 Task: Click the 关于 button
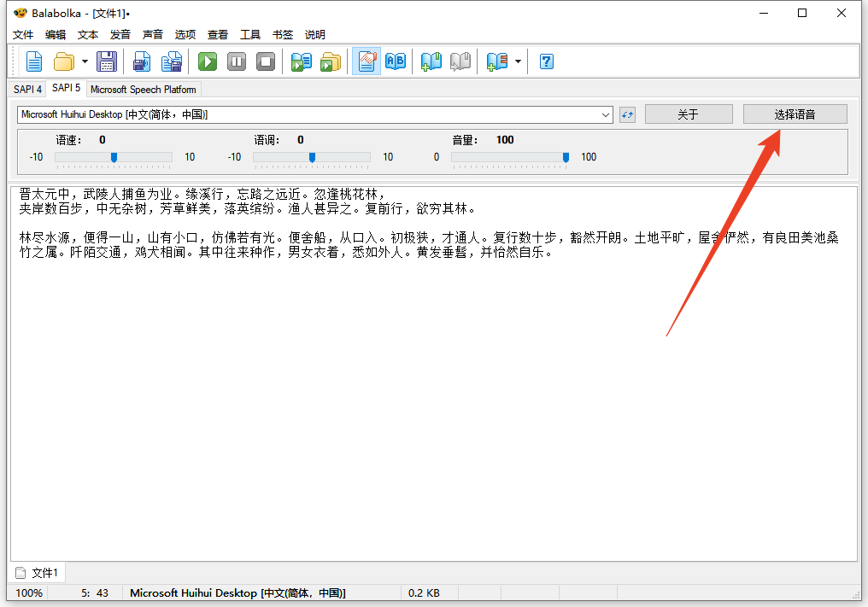pos(688,114)
